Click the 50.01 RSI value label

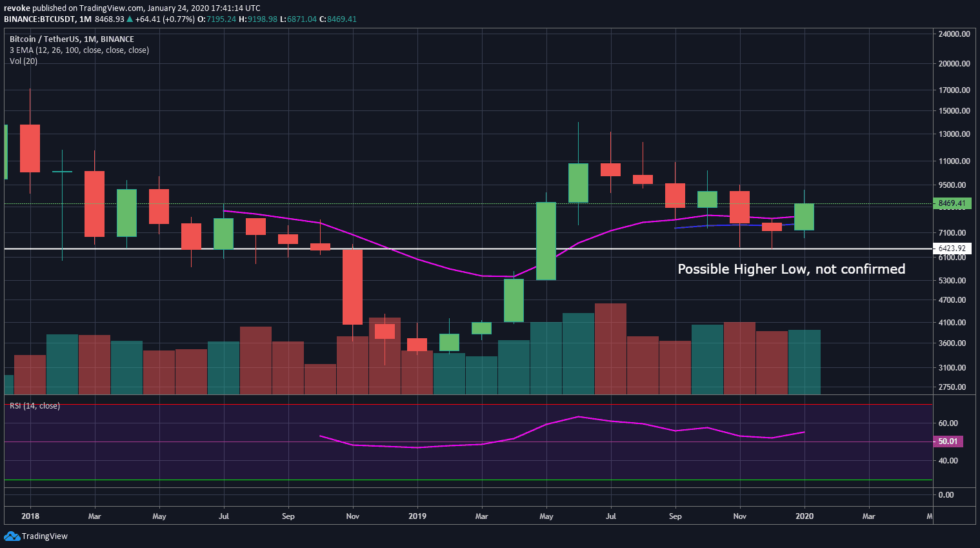point(948,441)
